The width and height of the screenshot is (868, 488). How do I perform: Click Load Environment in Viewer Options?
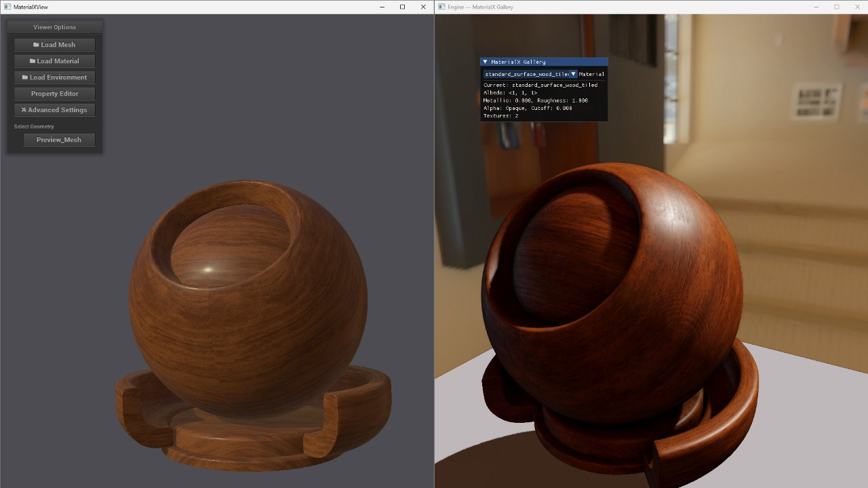54,77
